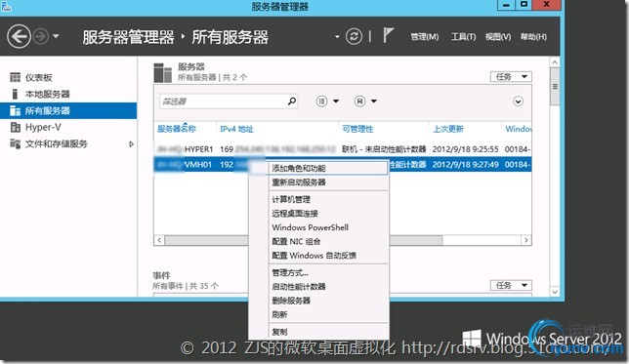Image resolution: width=629 pixels, height=364 pixels.
Task: Open the events 任务 dropdown
Action: pos(511,285)
